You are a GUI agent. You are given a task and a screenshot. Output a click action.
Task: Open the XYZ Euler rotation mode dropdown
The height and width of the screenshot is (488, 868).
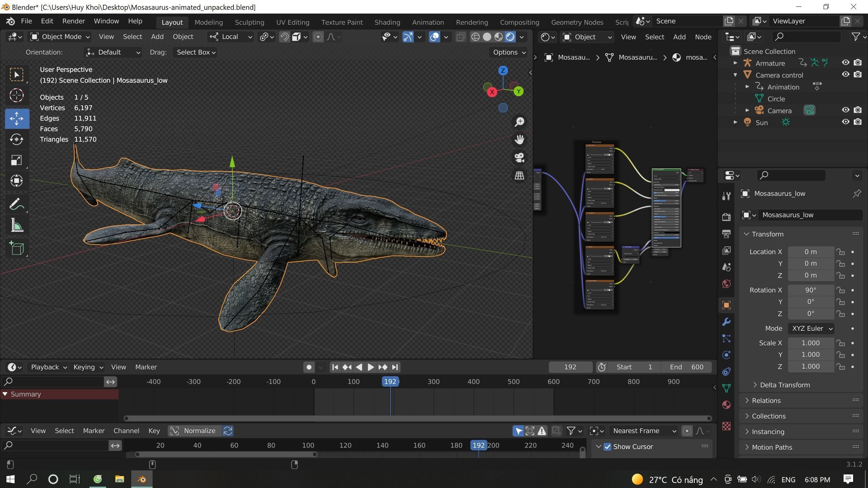point(811,328)
